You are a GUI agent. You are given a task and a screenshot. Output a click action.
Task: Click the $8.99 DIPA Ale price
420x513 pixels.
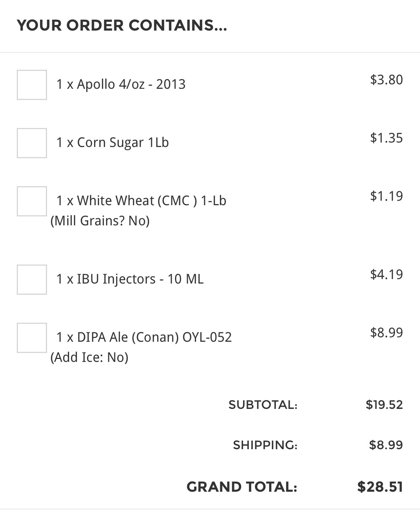pos(386,332)
